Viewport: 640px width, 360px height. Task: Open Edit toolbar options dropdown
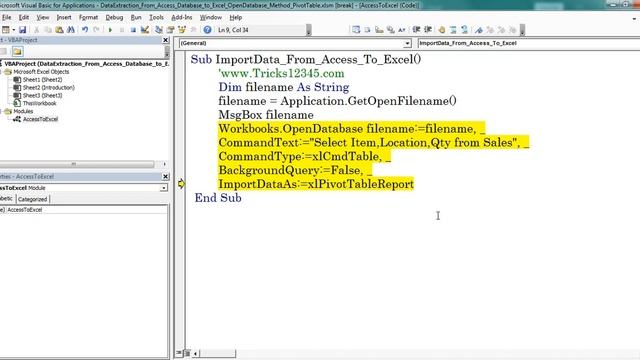point(522,30)
